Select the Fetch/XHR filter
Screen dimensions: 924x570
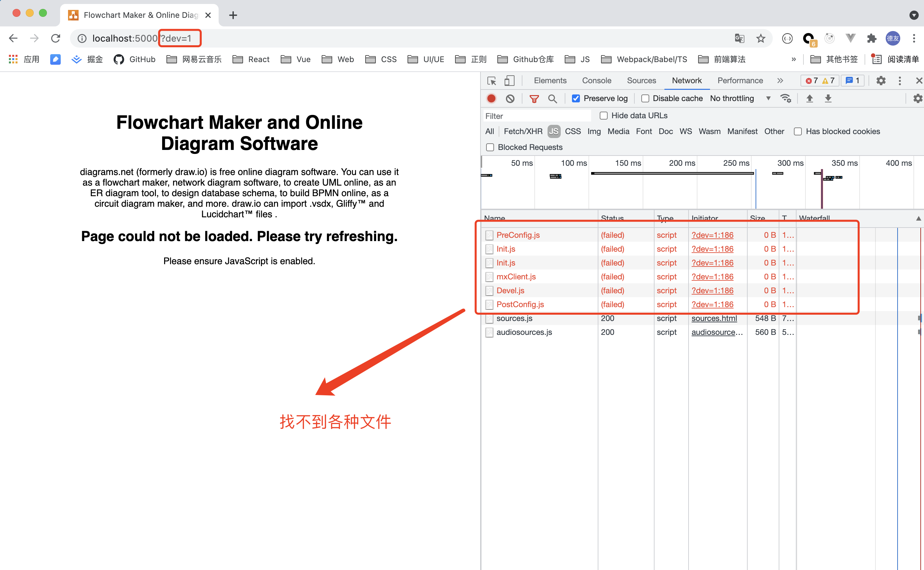click(523, 131)
